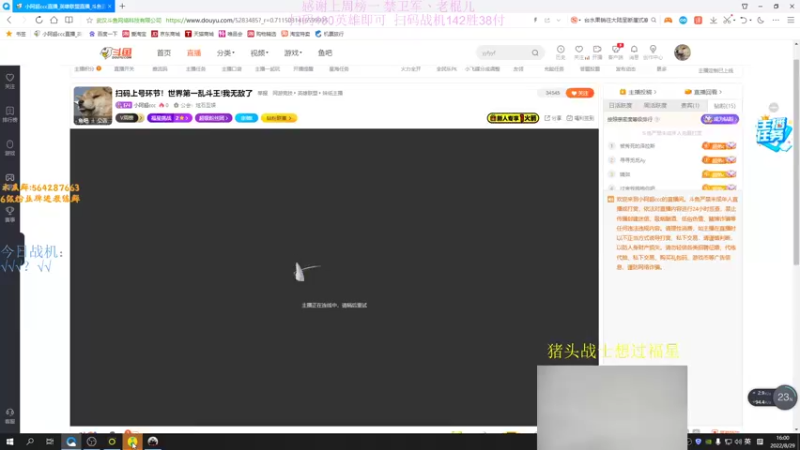The image size is (800, 450).
Task: Toggle night mode moon icon
Action: [761, 20]
